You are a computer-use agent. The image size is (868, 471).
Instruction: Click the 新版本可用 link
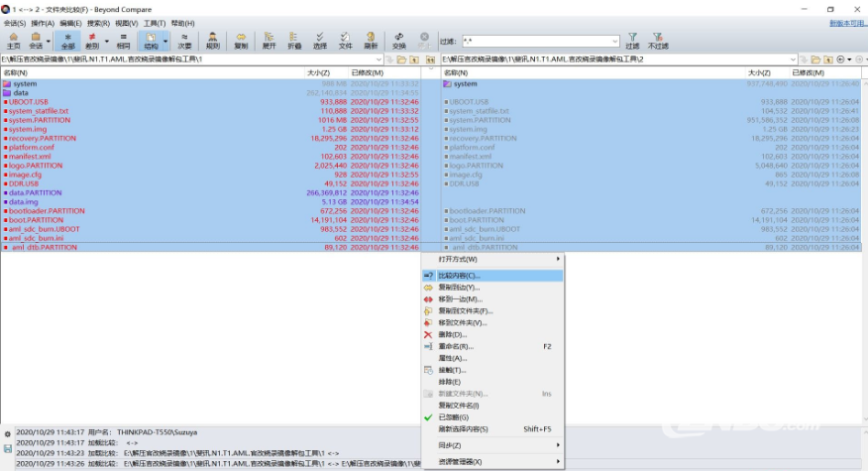click(847, 23)
